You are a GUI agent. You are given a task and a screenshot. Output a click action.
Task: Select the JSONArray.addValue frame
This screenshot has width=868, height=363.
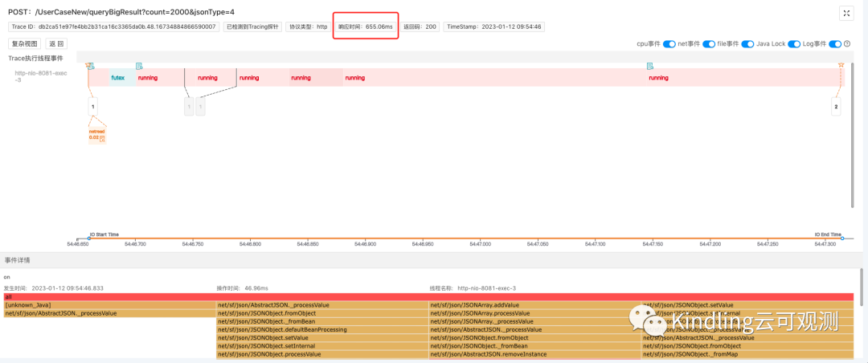coord(534,305)
